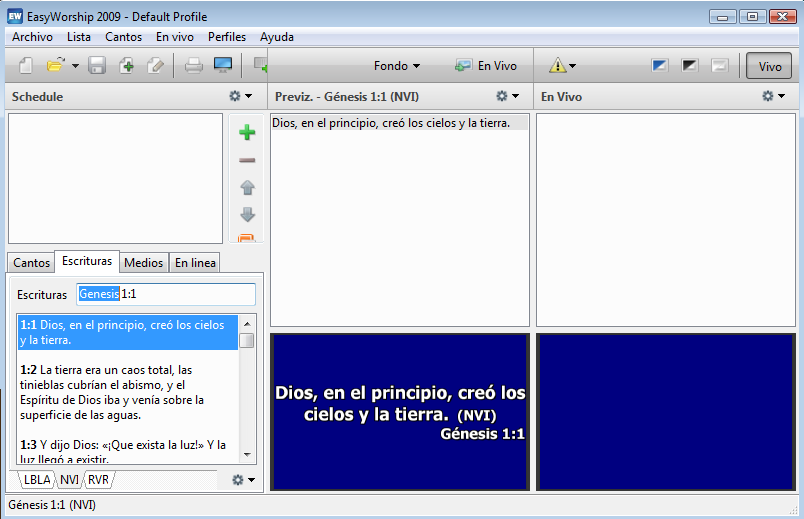Image resolution: width=804 pixels, height=519 pixels.
Task: Click the warning alert triangle icon
Action: (x=557, y=66)
